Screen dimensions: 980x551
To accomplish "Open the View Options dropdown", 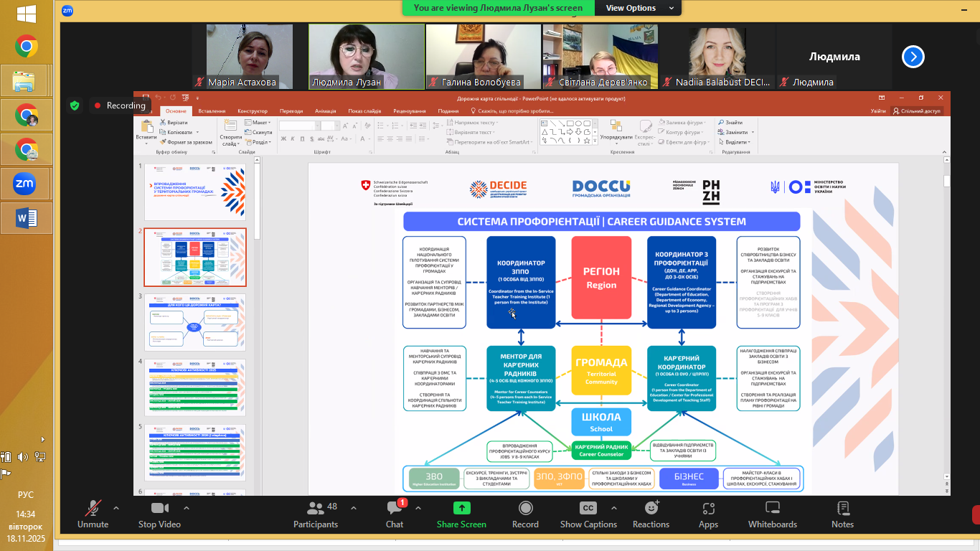I will pos(639,8).
